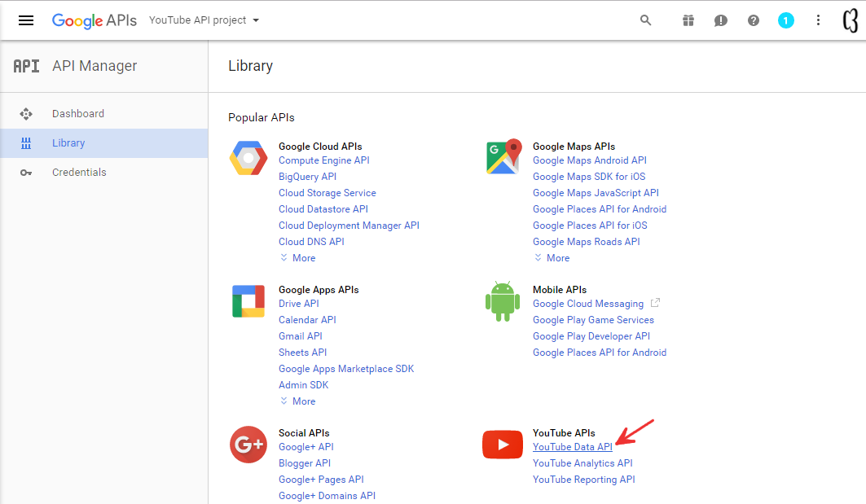Click the notifications badge showing 1
The width and height of the screenshot is (866, 504).
point(785,20)
